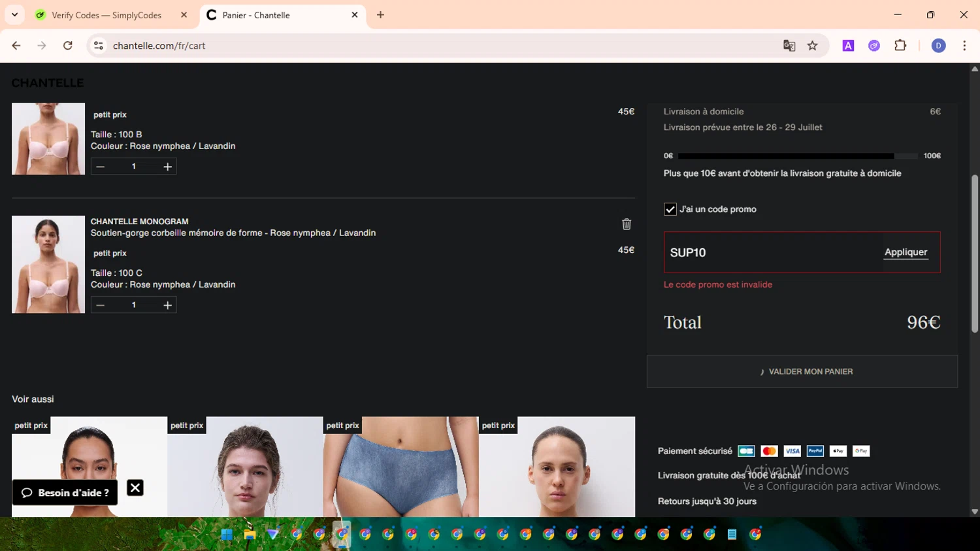The width and height of the screenshot is (980, 551).
Task: View the blue brief recommended product
Action: pyautogui.click(x=400, y=467)
